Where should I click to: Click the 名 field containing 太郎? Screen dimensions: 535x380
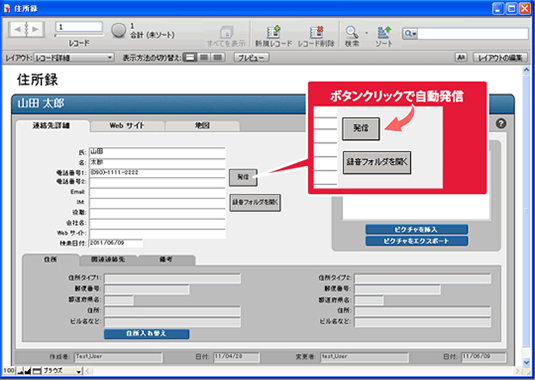pos(157,162)
